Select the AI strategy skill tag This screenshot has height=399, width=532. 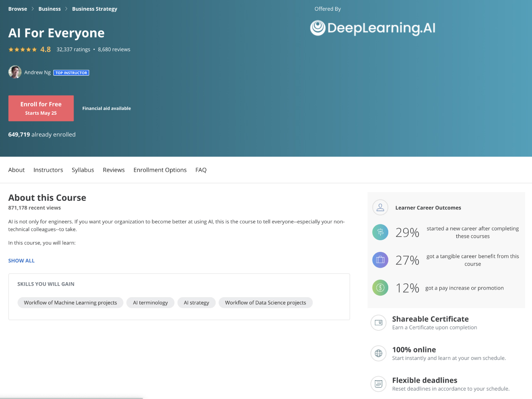[x=197, y=303]
